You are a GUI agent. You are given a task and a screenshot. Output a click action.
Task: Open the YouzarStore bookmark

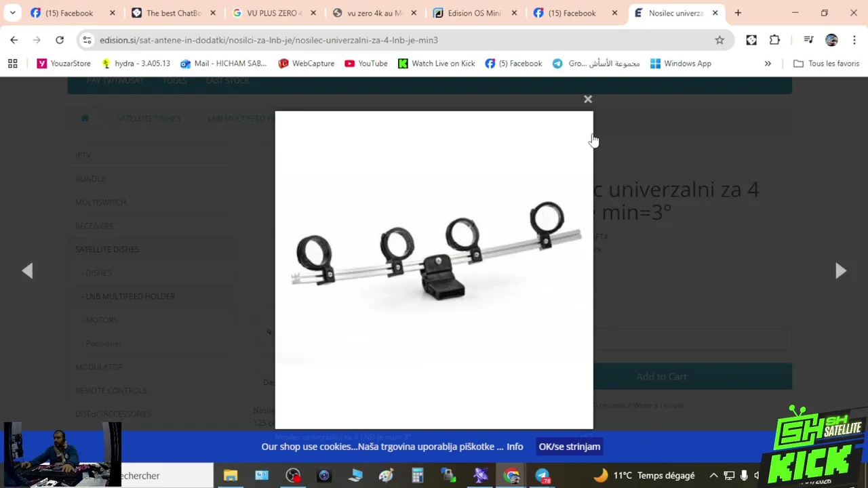tap(64, 64)
